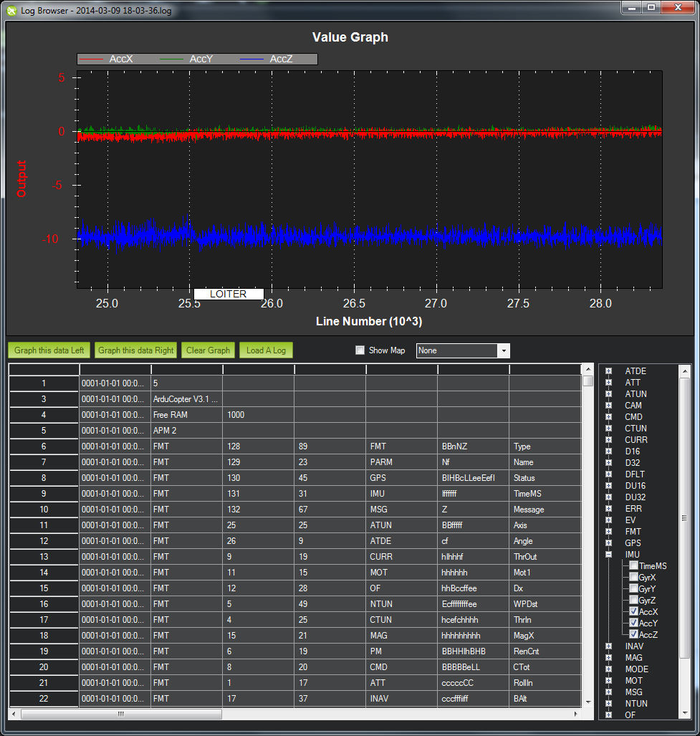The height and width of the screenshot is (736, 700).
Task: Uncheck the AccX checkbox under IMU
Action: (x=633, y=611)
